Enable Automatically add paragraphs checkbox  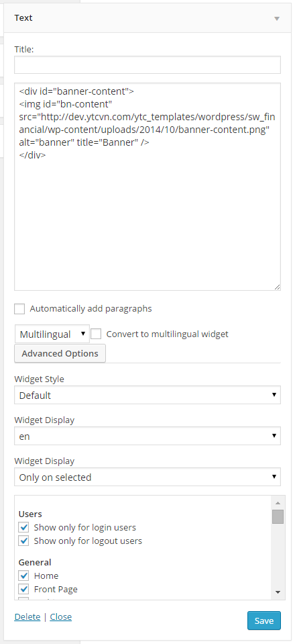point(19,309)
